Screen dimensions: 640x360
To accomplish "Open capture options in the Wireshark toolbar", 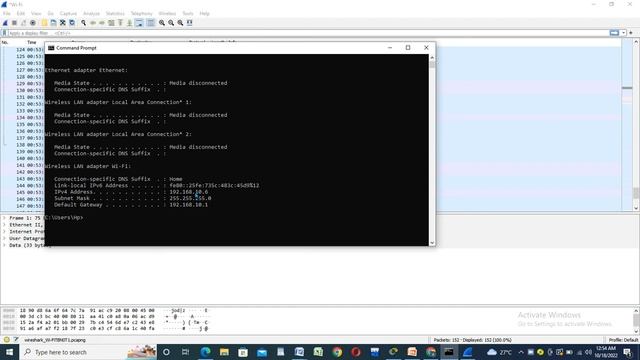I will click(33, 23).
